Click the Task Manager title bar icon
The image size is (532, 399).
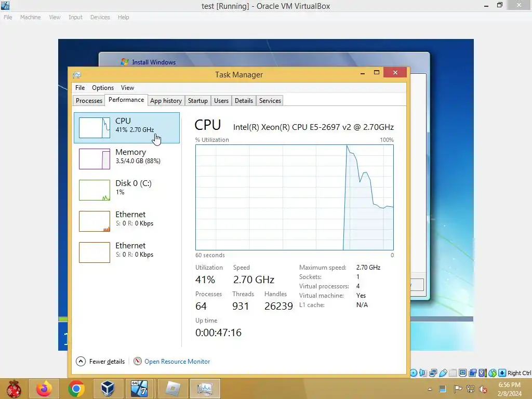[x=77, y=75]
